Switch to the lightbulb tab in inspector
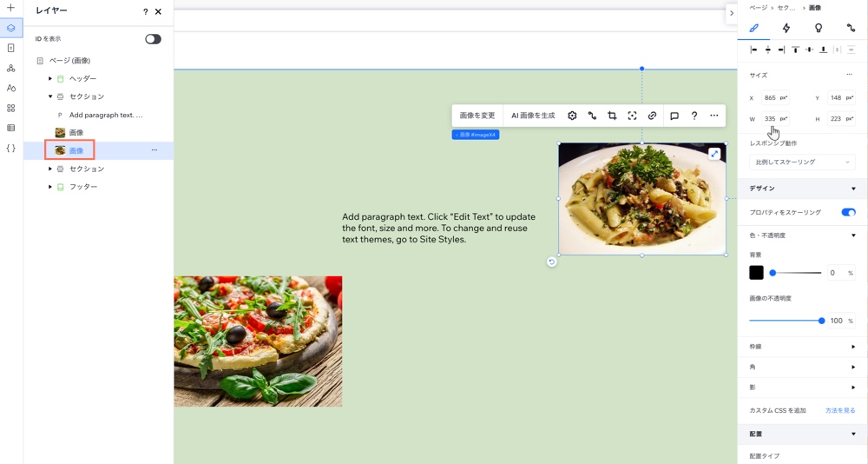Screen dimensions: 868x464 tap(819, 28)
